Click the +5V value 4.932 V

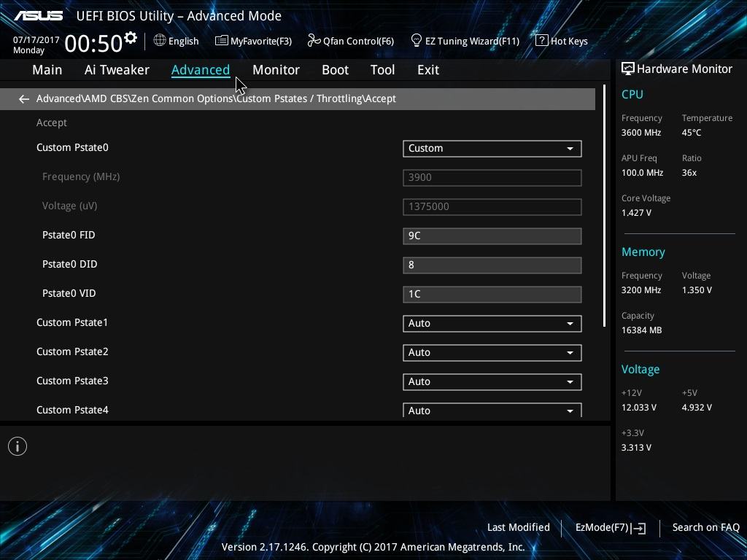[697, 408]
